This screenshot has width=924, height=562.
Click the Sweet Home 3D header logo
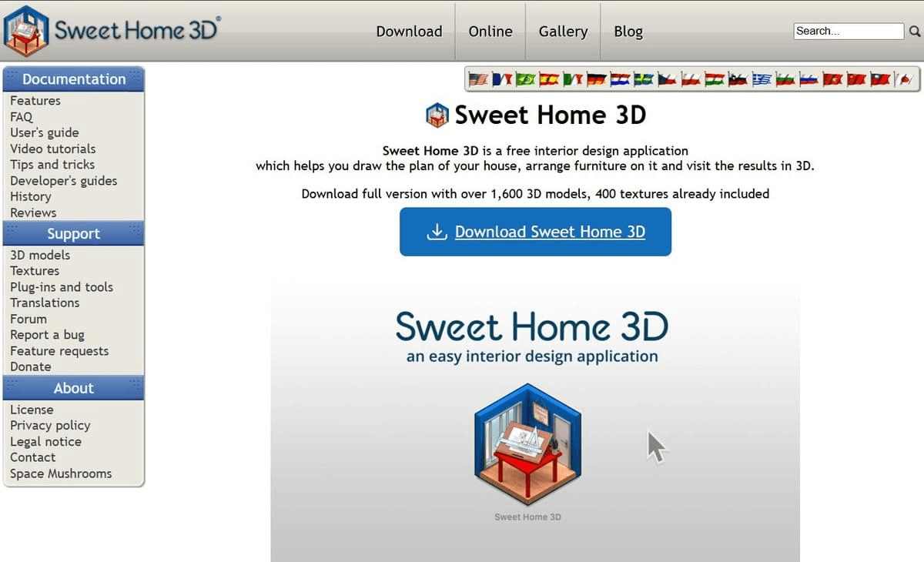pos(112,31)
